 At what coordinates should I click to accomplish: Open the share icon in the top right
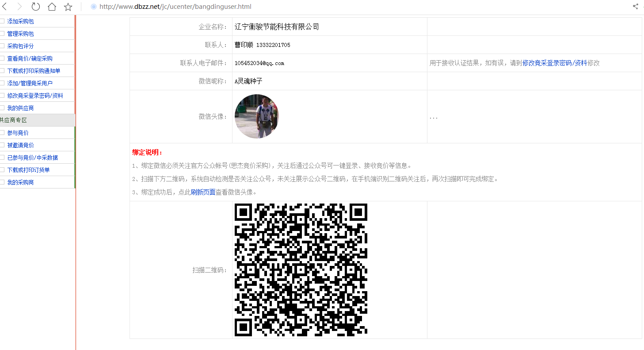coord(636,7)
